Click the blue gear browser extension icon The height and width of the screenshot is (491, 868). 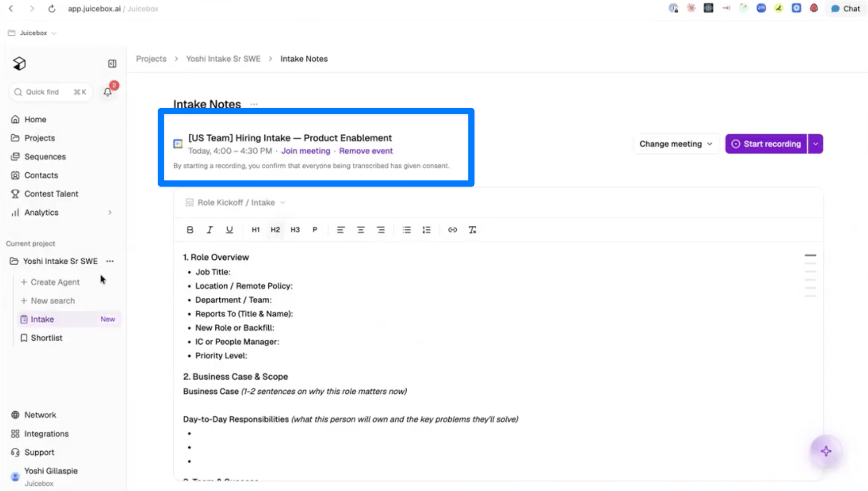click(797, 8)
